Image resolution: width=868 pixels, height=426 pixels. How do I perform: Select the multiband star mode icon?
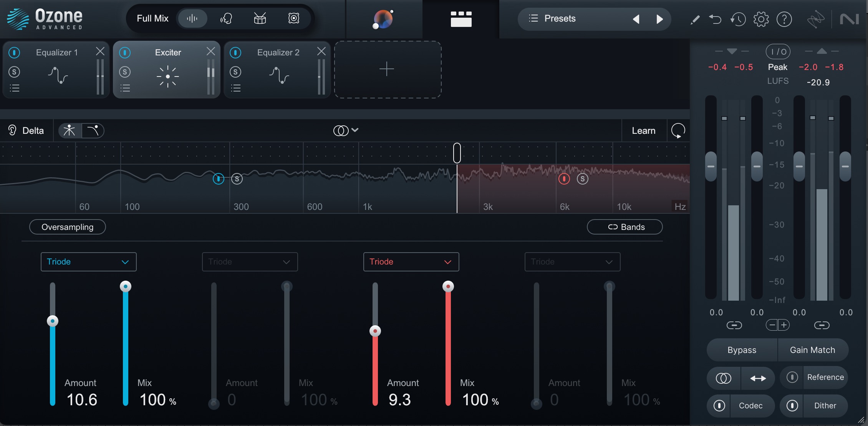70,131
